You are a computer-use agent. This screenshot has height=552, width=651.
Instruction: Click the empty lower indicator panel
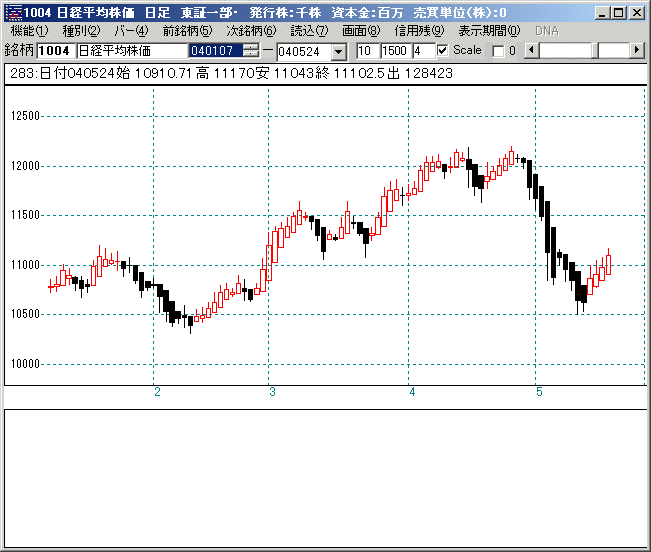coord(325,478)
